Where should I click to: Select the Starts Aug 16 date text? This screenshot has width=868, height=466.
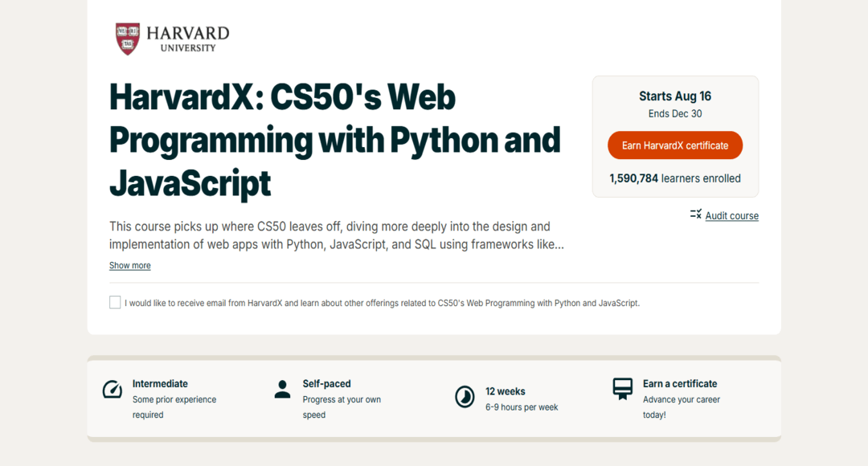tap(675, 96)
